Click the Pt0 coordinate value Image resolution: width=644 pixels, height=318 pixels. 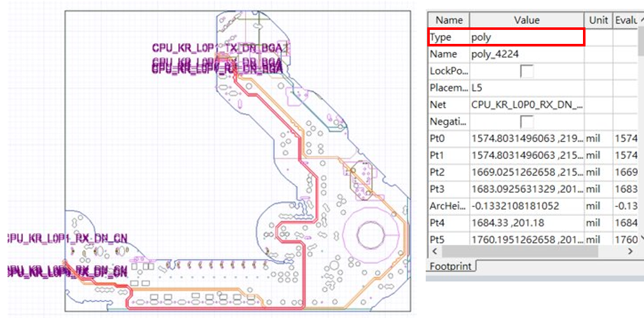[x=527, y=139]
